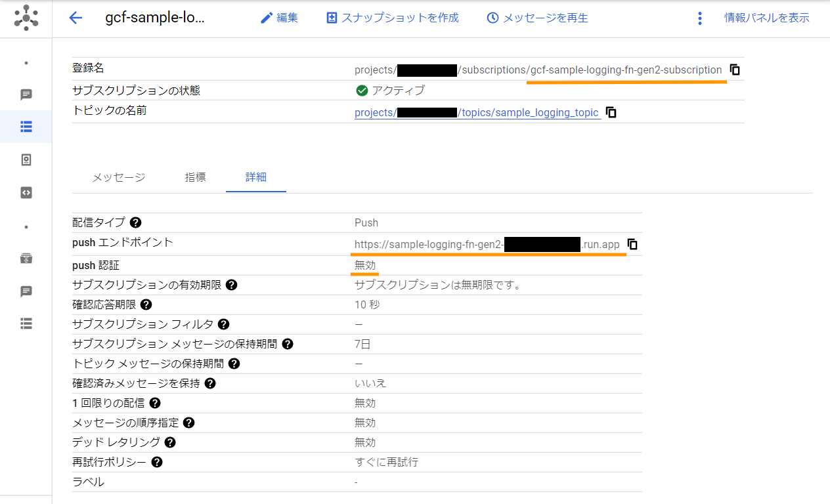Open the Schemas code sidebar icon

click(26, 192)
